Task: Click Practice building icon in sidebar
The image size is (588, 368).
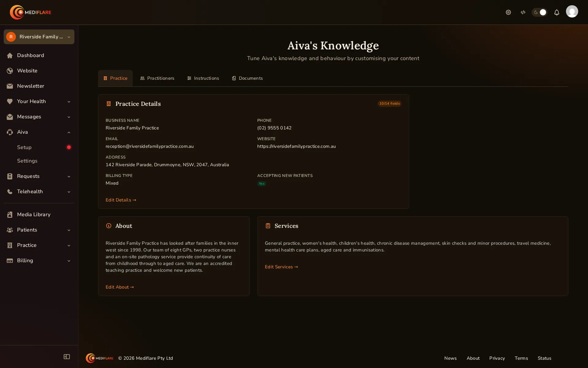Action: pos(10,245)
